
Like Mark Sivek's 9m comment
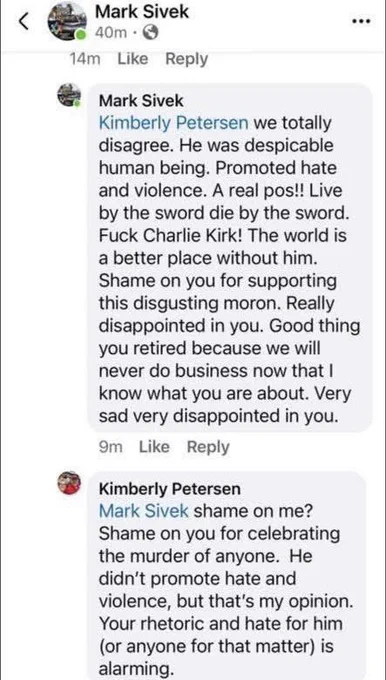154,447
